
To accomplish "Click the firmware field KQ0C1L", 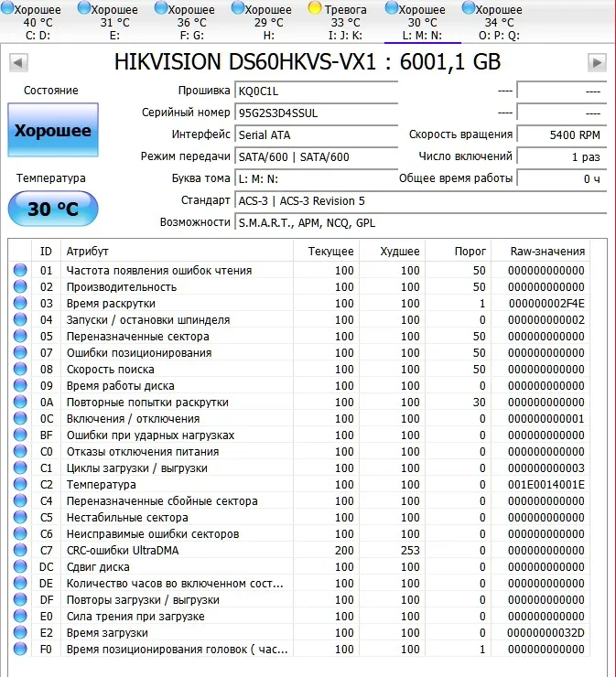I will (316, 91).
